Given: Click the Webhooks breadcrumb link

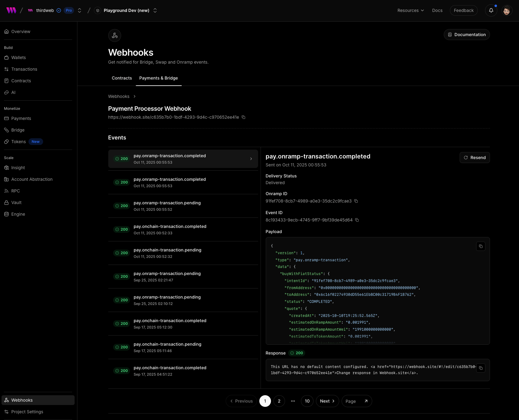Looking at the screenshot, I should click(119, 96).
